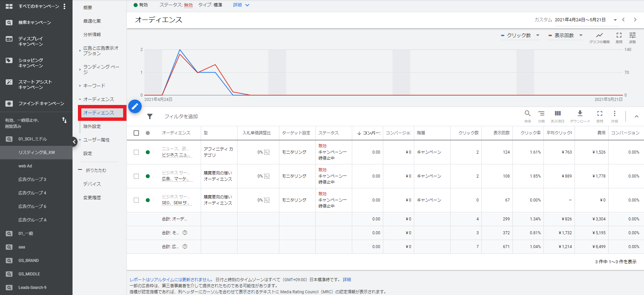Image resolution: width=644 pixels, height=295 pixels.
Task: Open the columns (表示項目) icon
Action: point(558,113)
